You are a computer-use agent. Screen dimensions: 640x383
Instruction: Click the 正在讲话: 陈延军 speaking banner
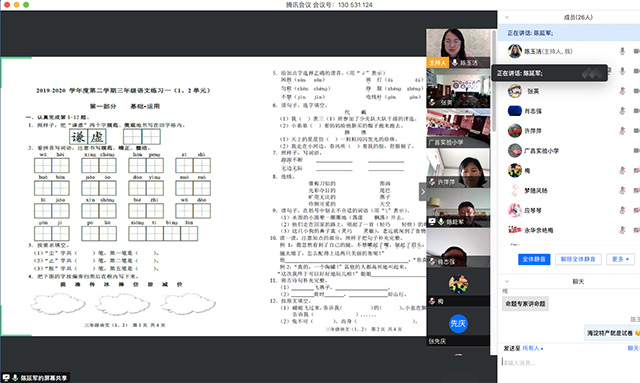click(x=569, y=33)
